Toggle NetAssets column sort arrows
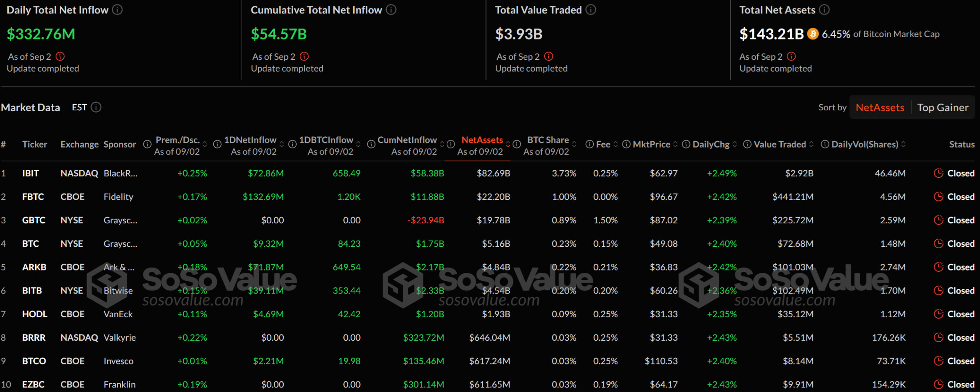The width and height of the screenshot is (980, 392). point(508,144)
